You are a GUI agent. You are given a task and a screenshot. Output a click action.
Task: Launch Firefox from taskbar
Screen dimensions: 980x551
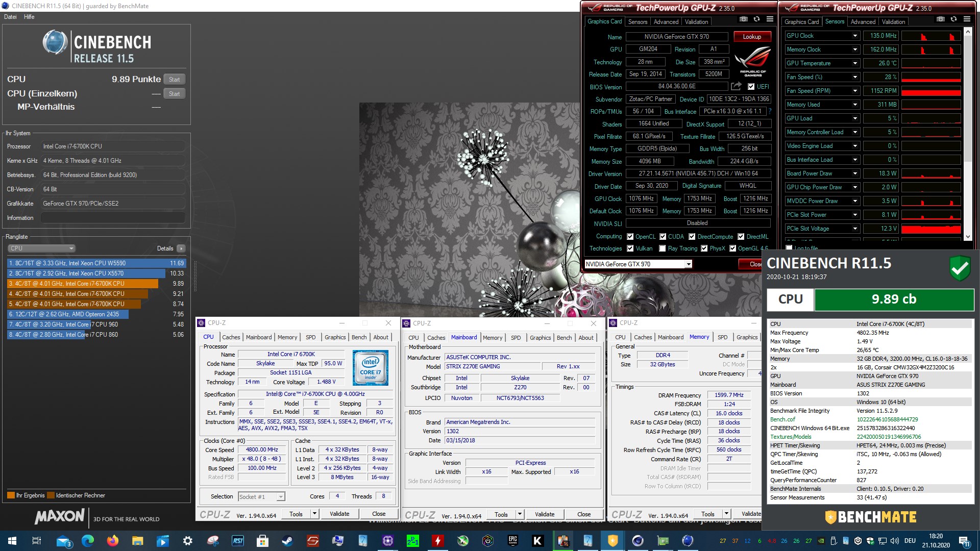pyautogui.click(x=112, y=541)
